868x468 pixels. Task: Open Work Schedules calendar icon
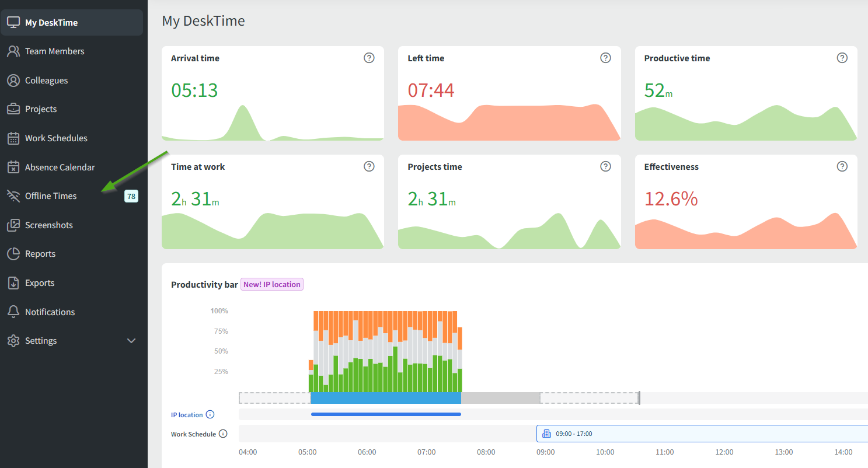point(13,138)
